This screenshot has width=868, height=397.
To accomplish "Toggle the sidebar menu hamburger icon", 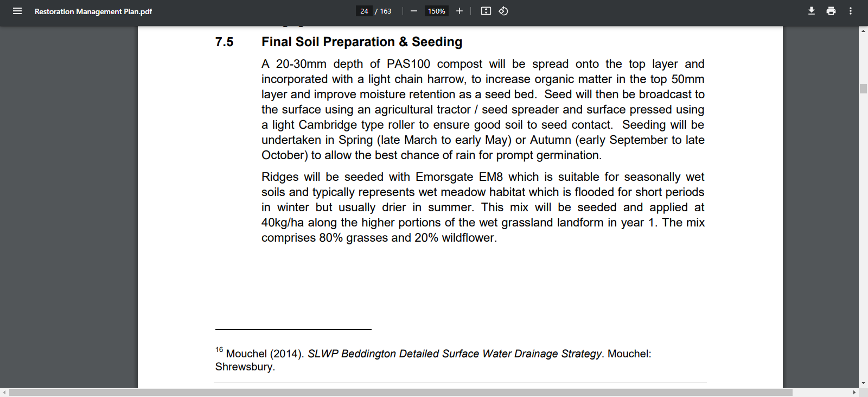I will 17,11.
